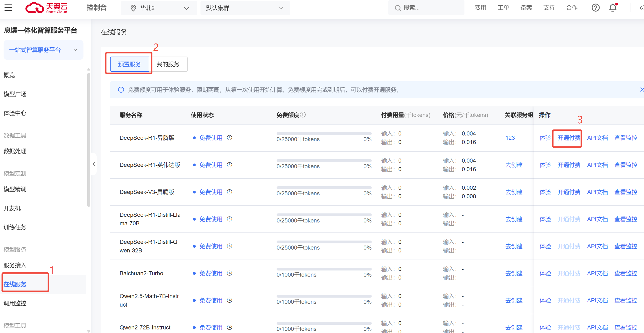Click 费用 in the top navigation

[x=480, y=8]
